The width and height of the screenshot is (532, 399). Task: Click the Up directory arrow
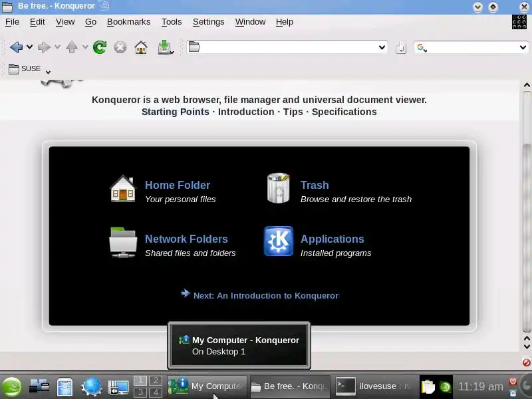tap(72, 47)
